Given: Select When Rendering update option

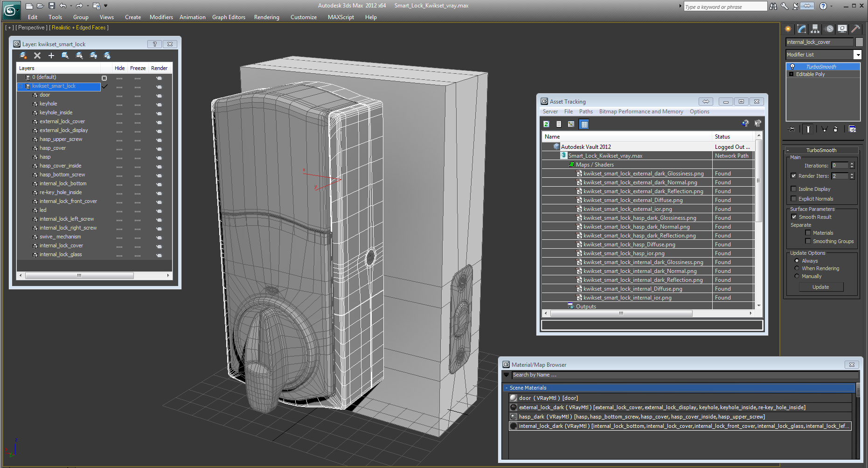Looking at the screenshot, I should point(797,268).
